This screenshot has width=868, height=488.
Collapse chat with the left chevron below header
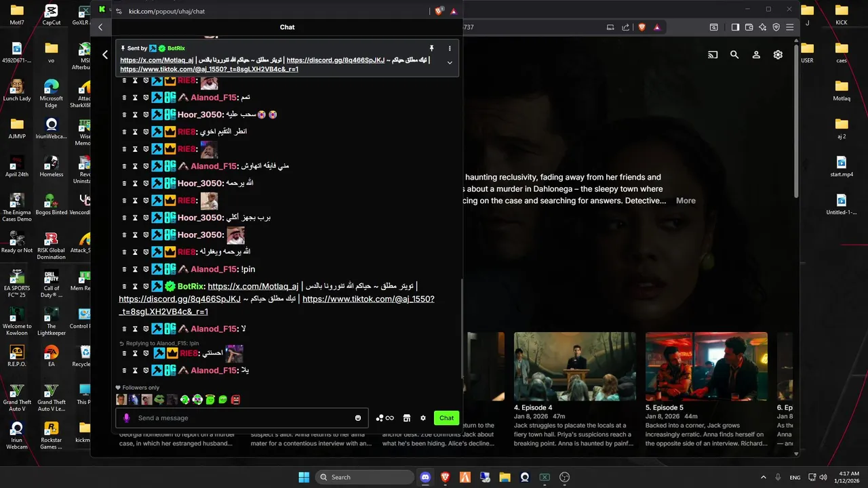pyautogui.click(x=104, y=54)
